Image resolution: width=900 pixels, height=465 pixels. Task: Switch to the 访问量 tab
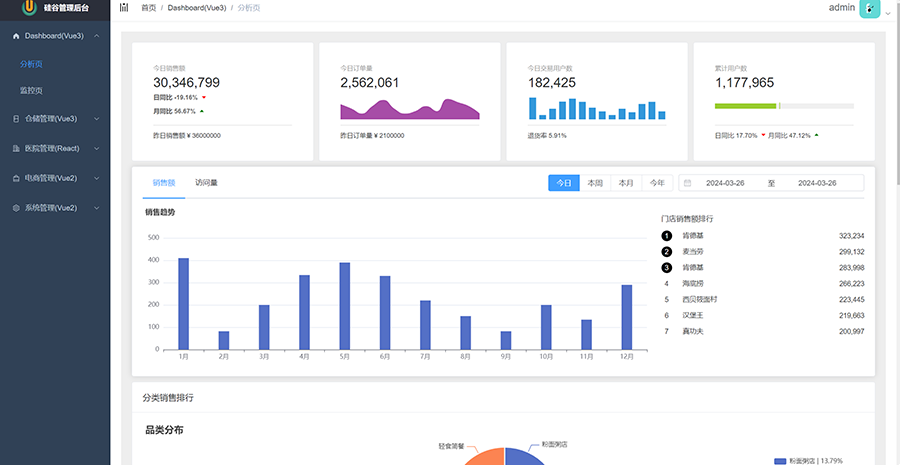[x=206, y=183]
